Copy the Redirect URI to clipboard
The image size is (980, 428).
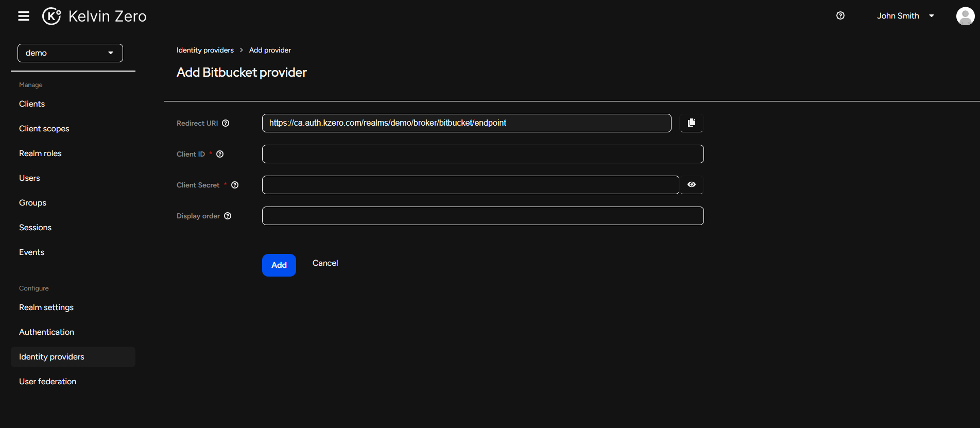(x=692, y=123)
